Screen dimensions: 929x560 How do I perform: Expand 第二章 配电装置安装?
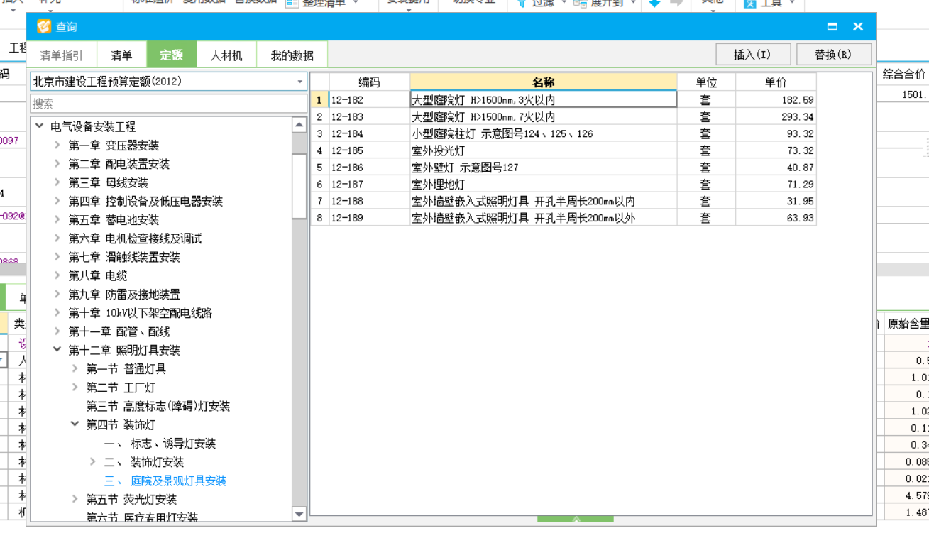click(x=57, y=164)
